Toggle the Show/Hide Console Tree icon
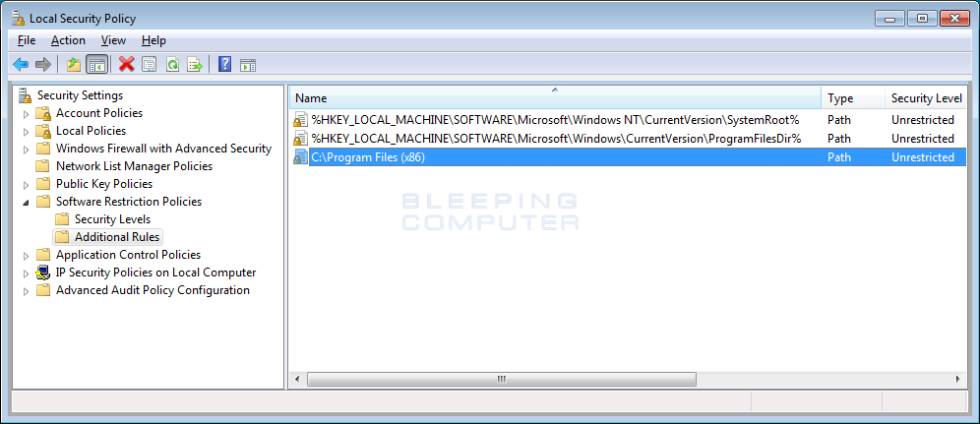 (96, 64)
